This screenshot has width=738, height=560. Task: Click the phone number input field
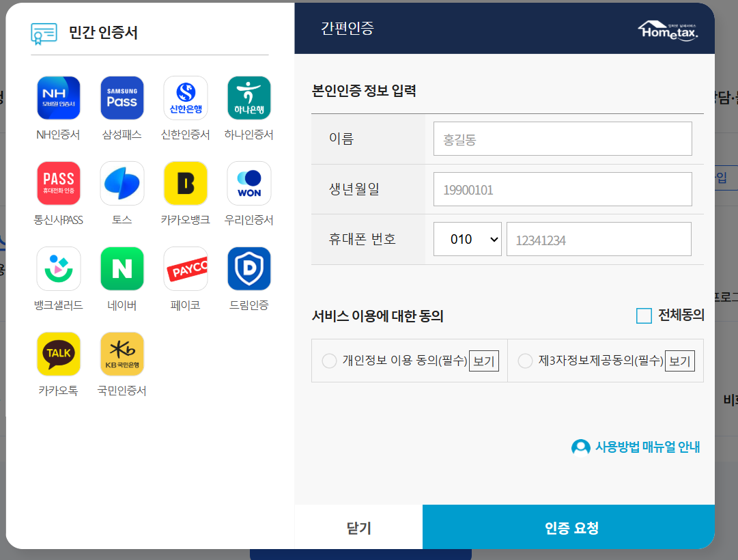coord(599,239)
